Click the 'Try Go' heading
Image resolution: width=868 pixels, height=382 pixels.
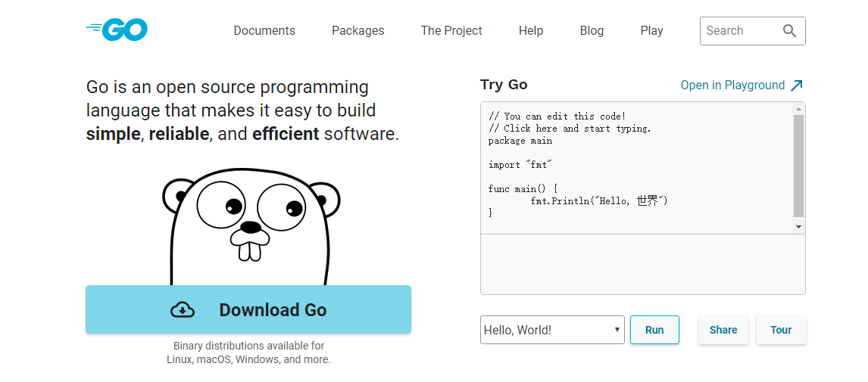tap(504, 85)
